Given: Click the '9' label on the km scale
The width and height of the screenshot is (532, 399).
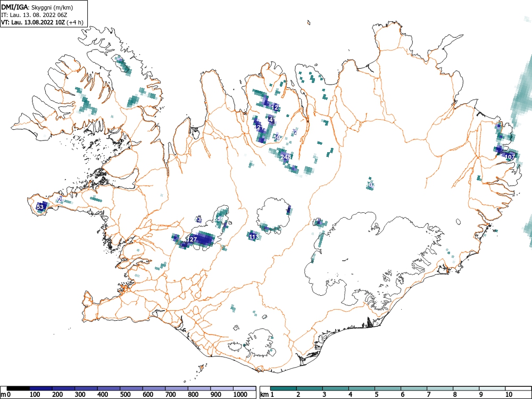Looking at the screenshot, I should click(x=481, y=395).
